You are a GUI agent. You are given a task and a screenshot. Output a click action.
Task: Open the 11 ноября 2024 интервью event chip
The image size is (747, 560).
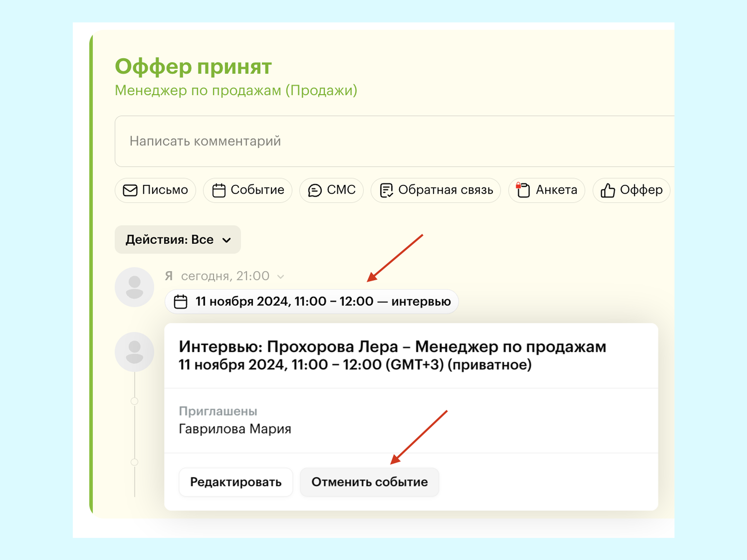311,301
